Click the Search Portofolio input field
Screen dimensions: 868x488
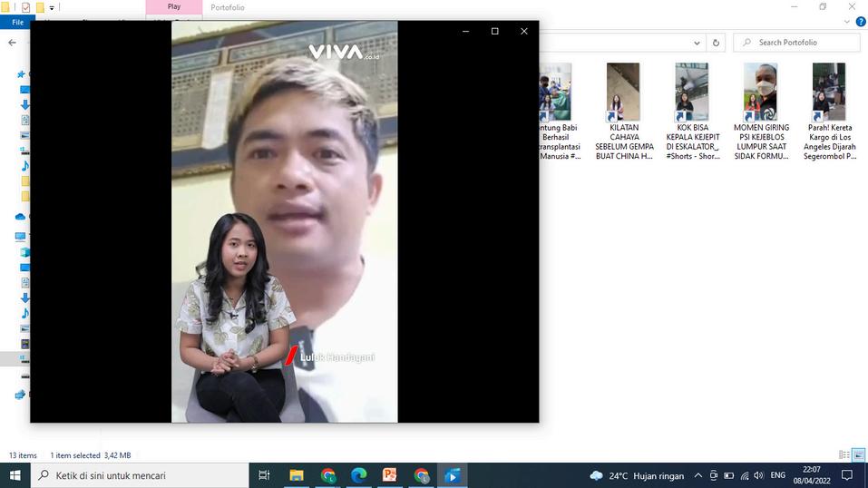point(796,43)
